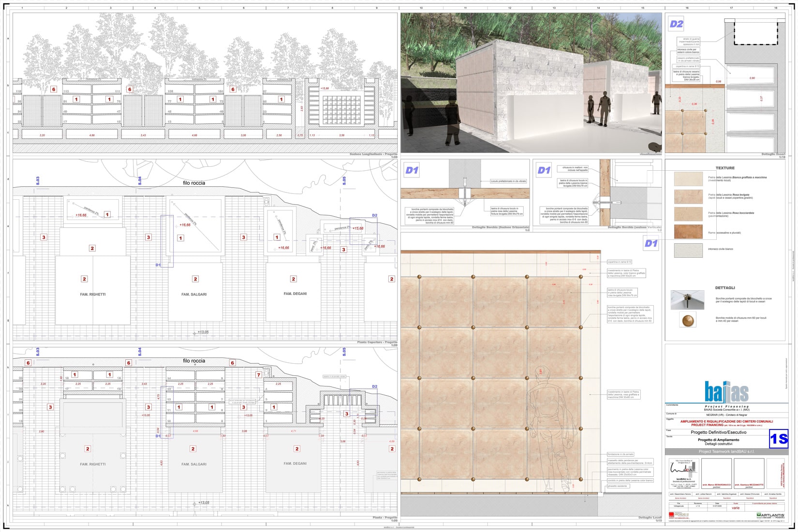Click 'Dettaglio Borchie (sezione Verticale)' caption
The width and height of the screenshot is (798, 532).
pyautogui.click(x=635, y=227)
